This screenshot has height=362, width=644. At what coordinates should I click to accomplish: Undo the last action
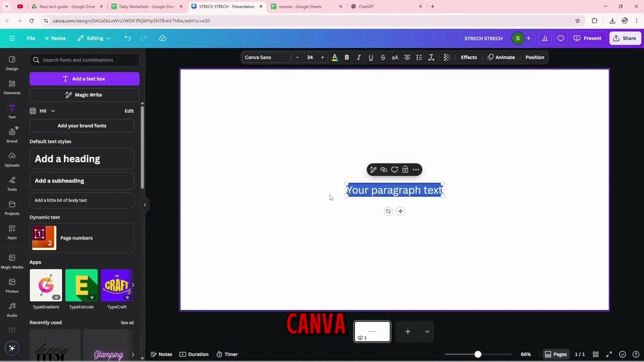click(128, 38)
